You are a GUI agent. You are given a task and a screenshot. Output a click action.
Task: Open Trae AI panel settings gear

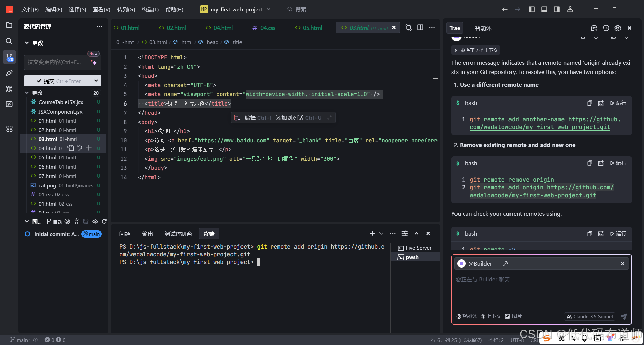coord(618,28)
